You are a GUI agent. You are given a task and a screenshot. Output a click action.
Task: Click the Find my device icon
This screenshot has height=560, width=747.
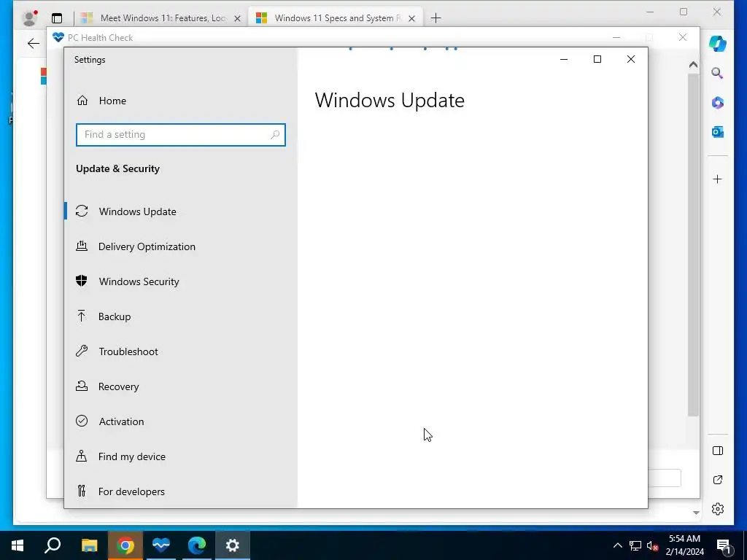tap(82, 456)
